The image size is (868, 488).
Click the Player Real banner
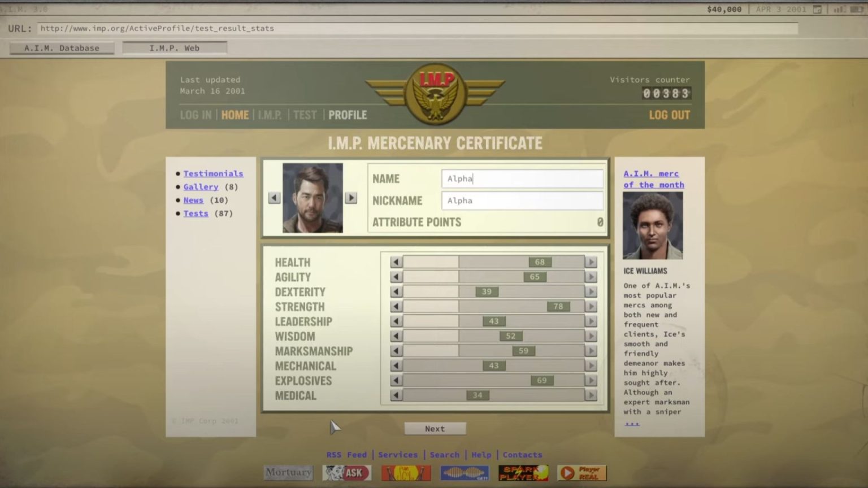click(x=581, y=472)
